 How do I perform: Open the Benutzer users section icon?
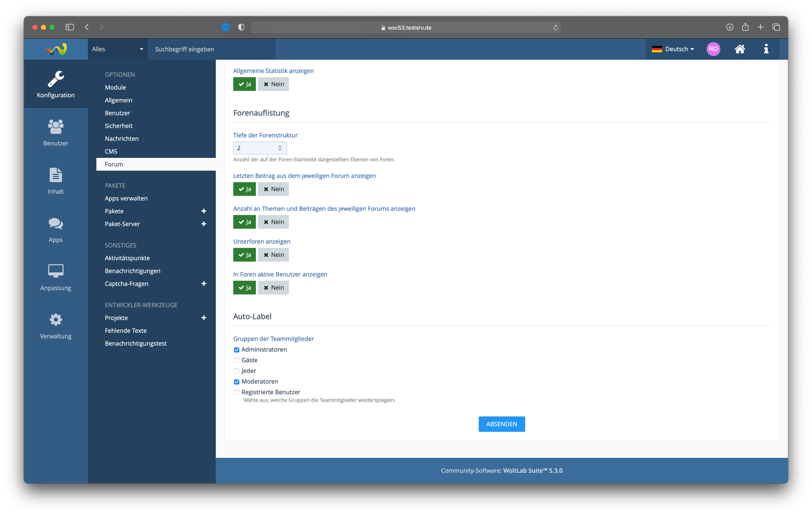(x=55, y=132)
